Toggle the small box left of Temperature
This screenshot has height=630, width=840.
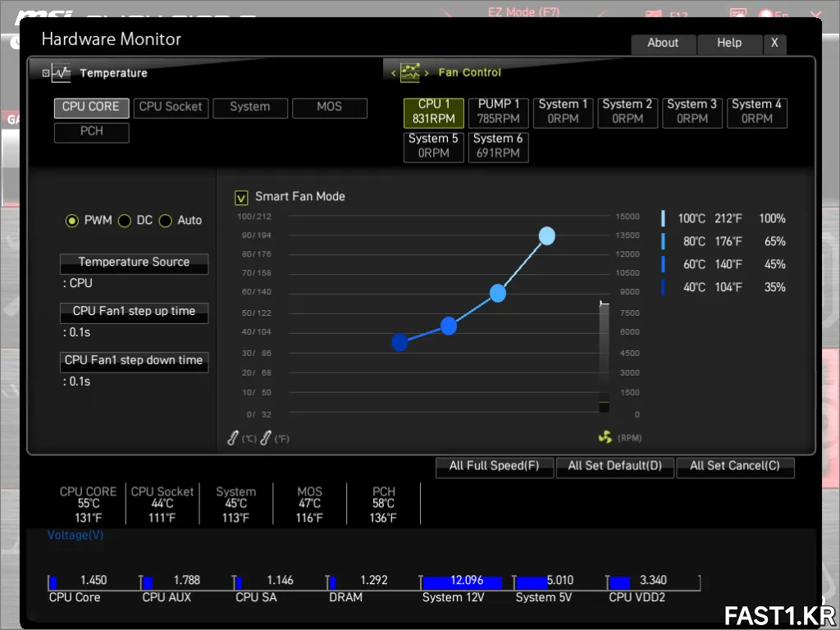(46, 73)
